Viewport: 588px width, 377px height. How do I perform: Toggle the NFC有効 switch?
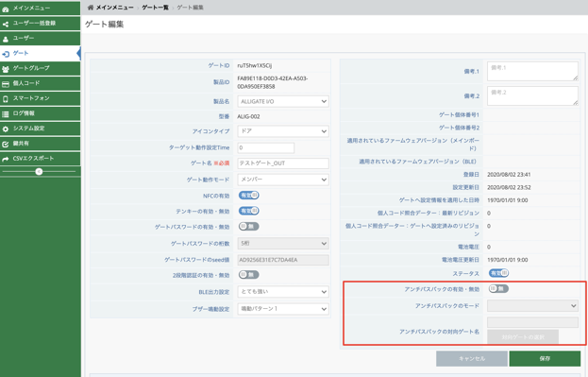249,196
